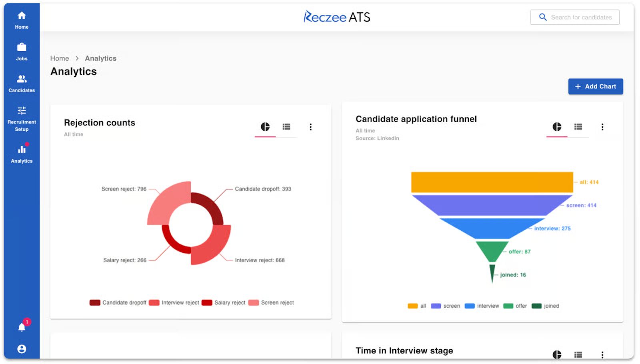This screenshot has width=640, height=364.
Task: Click the 'joined: 16' funnel label
Action: pos(513,275)
